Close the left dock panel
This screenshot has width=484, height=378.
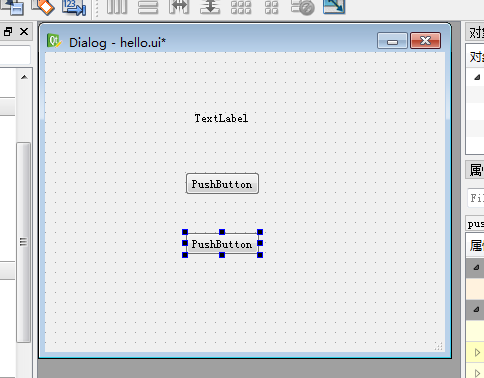pyautogui.click(x=24, y=32)
